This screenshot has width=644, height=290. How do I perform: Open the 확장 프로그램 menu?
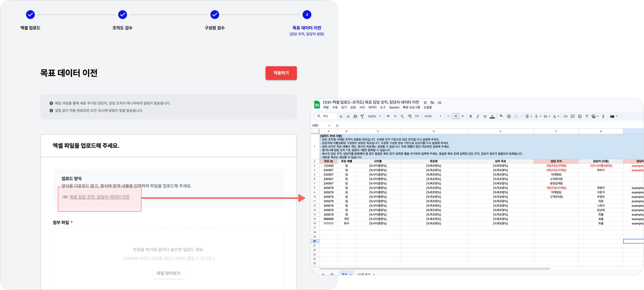pos(411,107)
